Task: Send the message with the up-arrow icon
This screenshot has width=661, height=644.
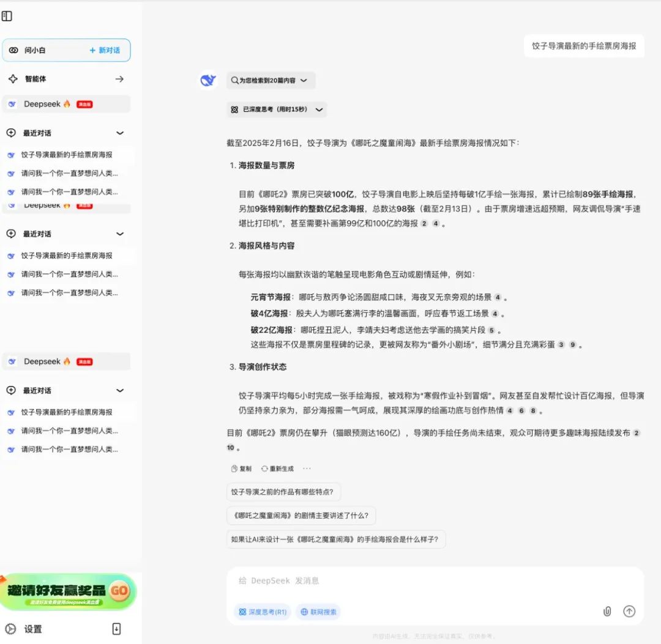Action: [629, 611]
